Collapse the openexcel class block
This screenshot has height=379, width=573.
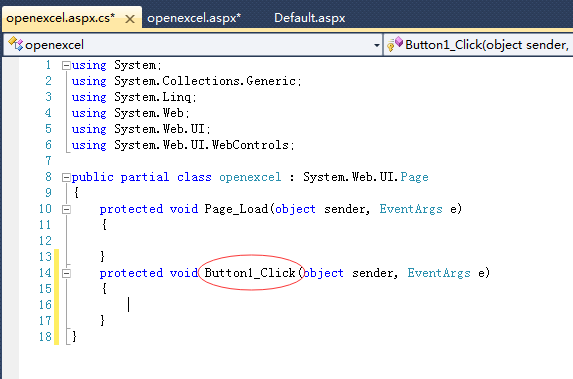pos(66,178)
